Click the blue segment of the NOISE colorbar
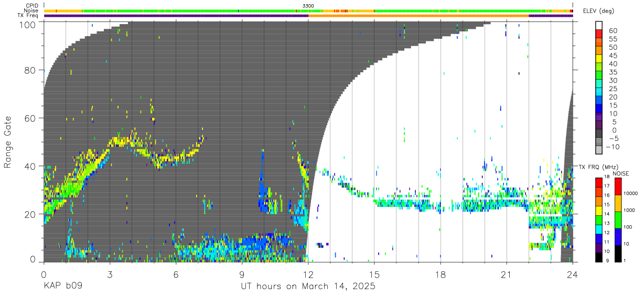Viewport: 644px width, 297px height. pyautogui.click(x=618, y=236)
